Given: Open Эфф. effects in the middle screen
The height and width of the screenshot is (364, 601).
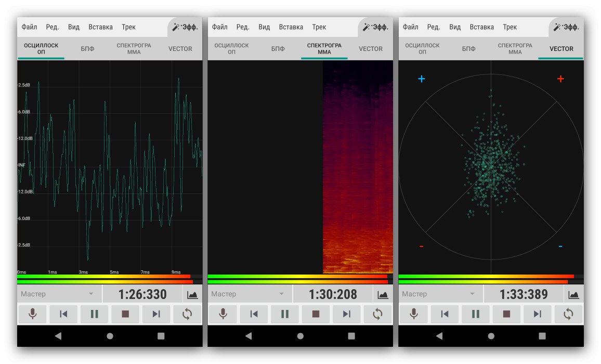Looking at the screenshot, I should 375,27.
